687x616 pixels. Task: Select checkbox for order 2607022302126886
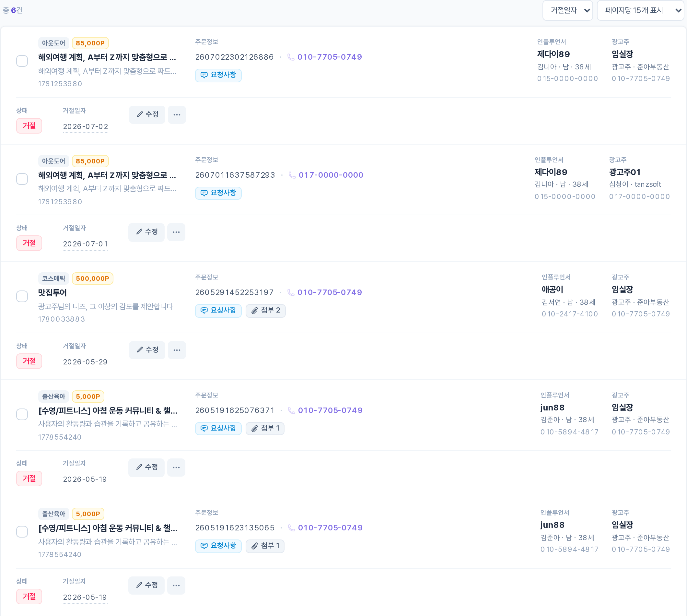tap(22, 61)
